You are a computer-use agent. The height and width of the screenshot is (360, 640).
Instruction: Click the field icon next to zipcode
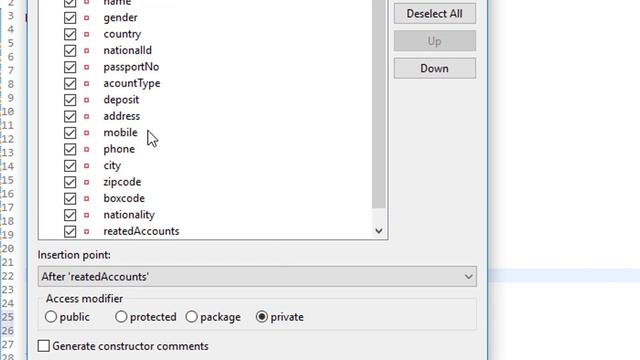pyautogui.click(x=87, y=182)
